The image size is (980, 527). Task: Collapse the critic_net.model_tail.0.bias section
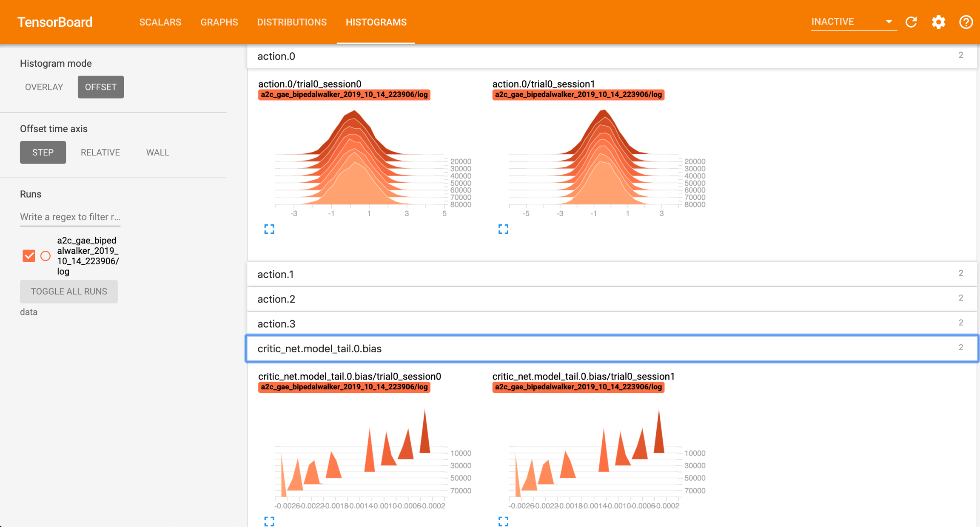coord(612,348)
